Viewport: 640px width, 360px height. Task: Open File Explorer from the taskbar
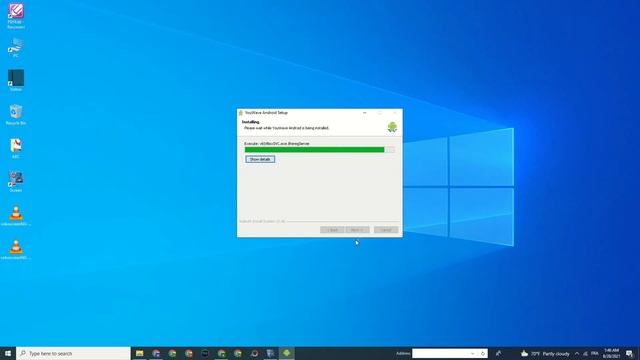pyautogui.click(x=140, y=353)
